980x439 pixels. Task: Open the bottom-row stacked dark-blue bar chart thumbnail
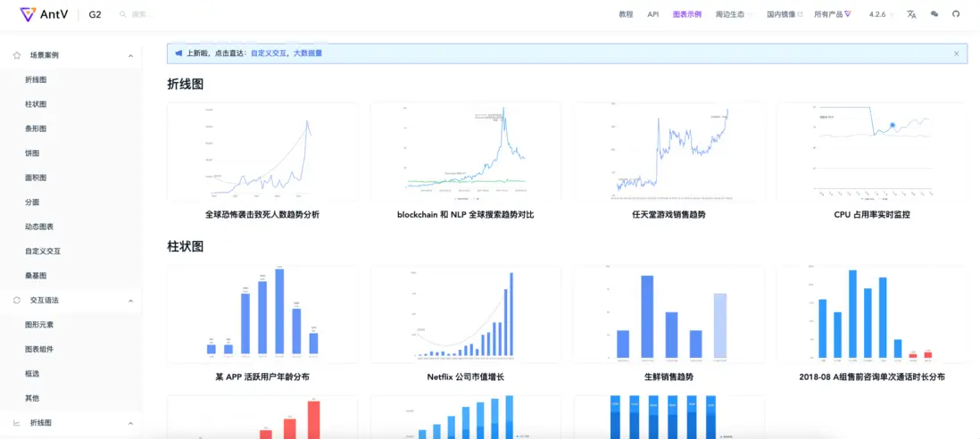[669, 418]
